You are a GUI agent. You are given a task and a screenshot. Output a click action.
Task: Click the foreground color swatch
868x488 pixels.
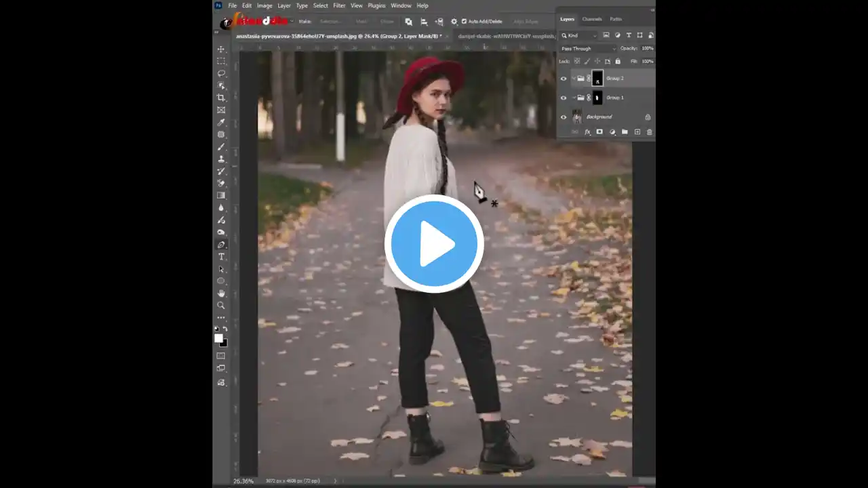click(x=218, y=338)
